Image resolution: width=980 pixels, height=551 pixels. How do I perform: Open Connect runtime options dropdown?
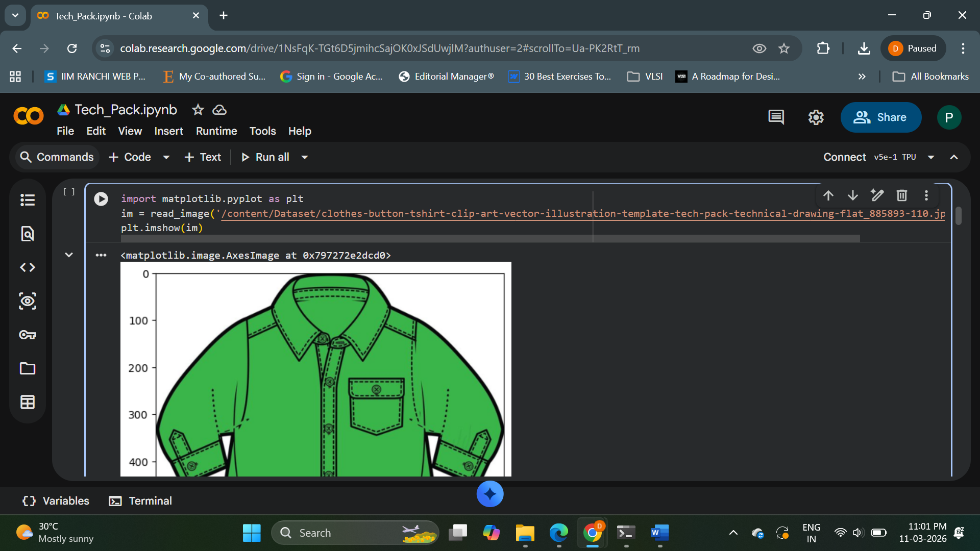pos(931,157)
